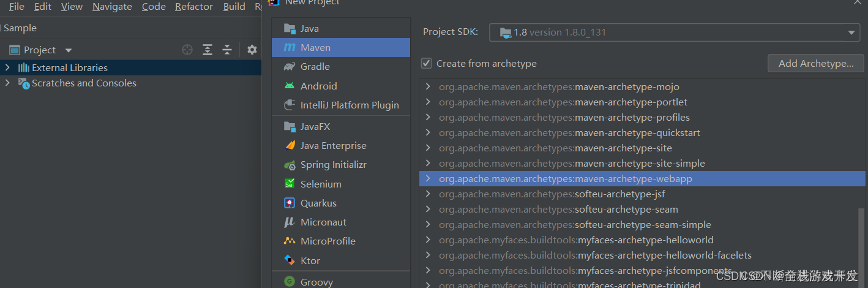The image size is (868, 288).
Task: Expand External Libraries tree node
Action: coord(7,67)
